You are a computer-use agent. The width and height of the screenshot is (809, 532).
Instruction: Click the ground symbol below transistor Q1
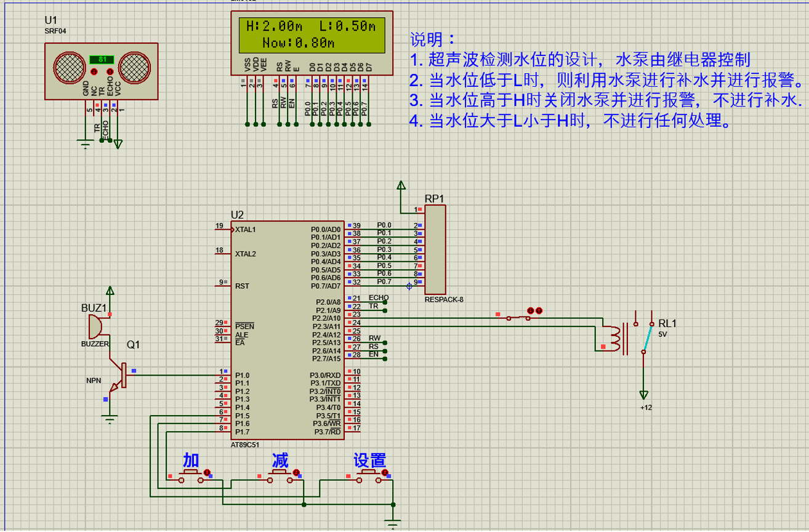pyautogui.click(x=110, y=421)
